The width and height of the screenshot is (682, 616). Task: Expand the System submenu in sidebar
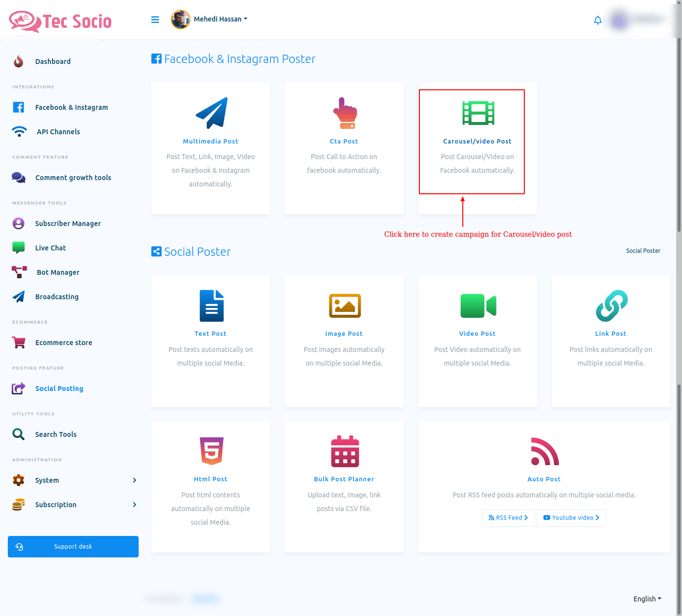pos(73,480)
